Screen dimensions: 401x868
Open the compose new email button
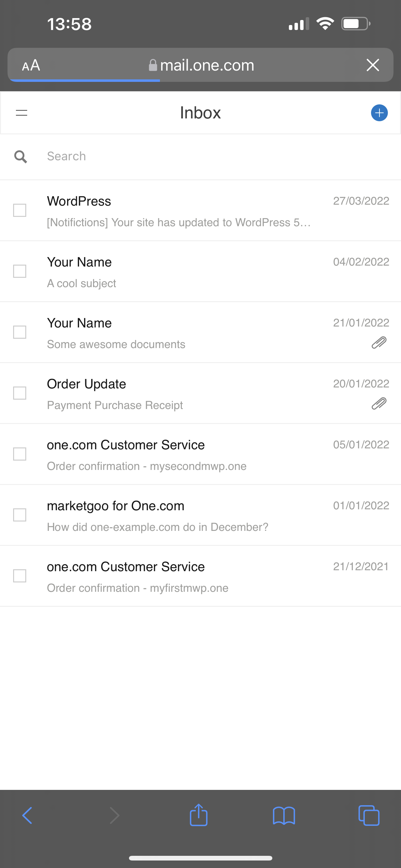379,113
